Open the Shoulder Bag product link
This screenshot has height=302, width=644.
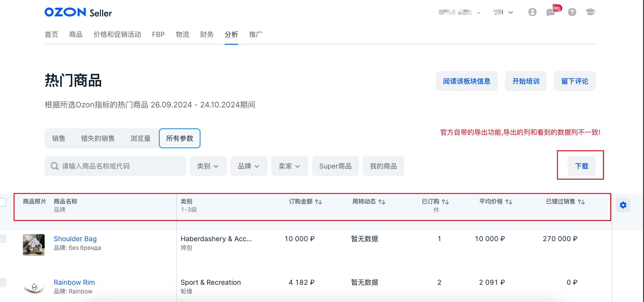[x=75, y=239]
